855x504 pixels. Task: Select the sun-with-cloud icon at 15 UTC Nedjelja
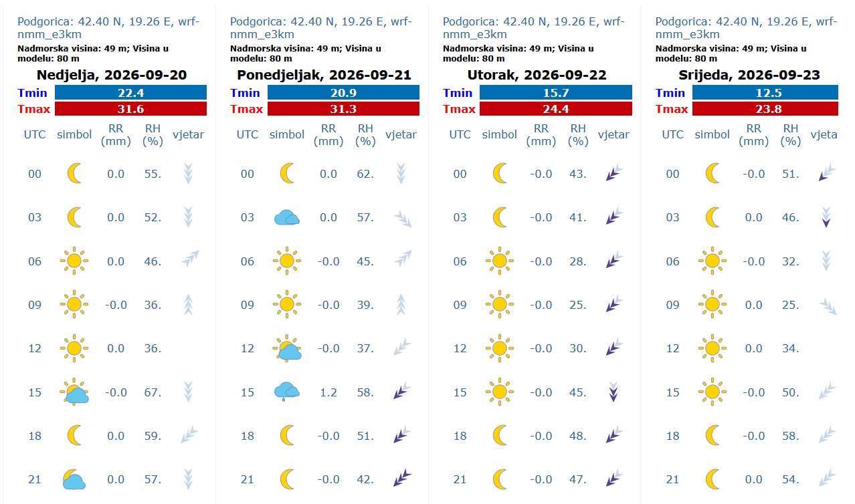click(x=74, y=392)
